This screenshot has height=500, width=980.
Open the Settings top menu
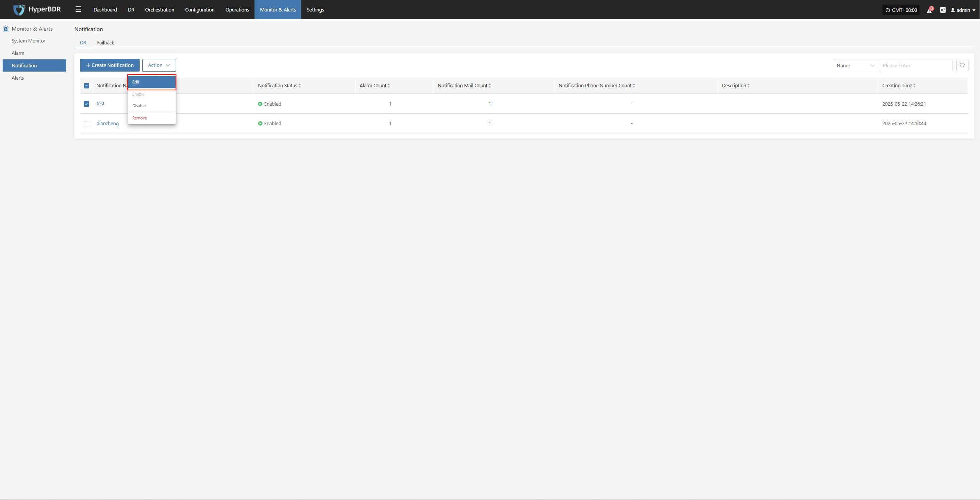[x=315, y=10]
